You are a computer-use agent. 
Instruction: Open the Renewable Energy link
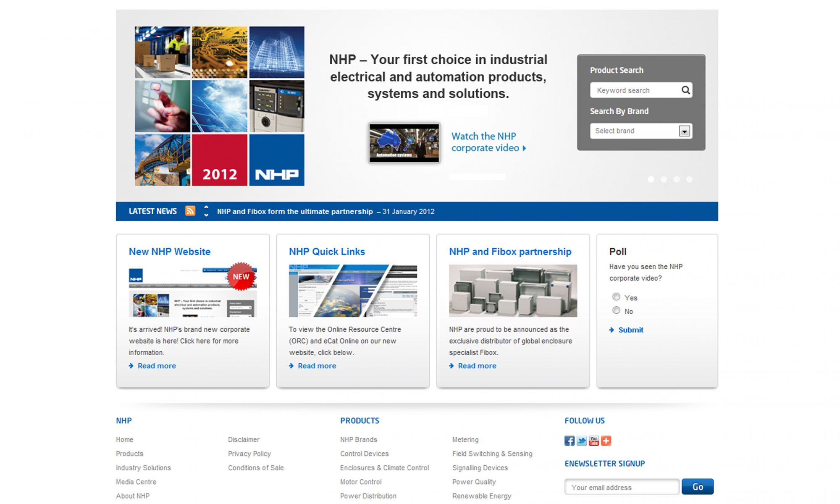[x=482, y=496]
